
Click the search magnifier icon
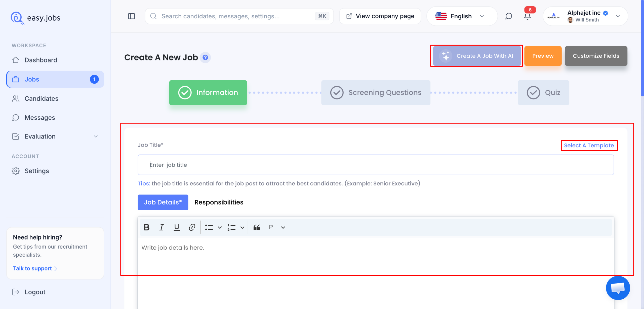point(153,16)
